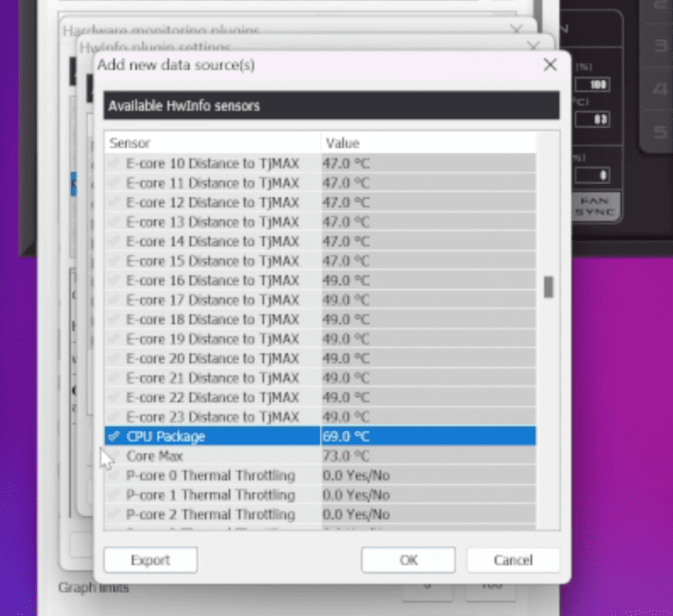Close the Hardware monitoring plugins window

(517, 29)
